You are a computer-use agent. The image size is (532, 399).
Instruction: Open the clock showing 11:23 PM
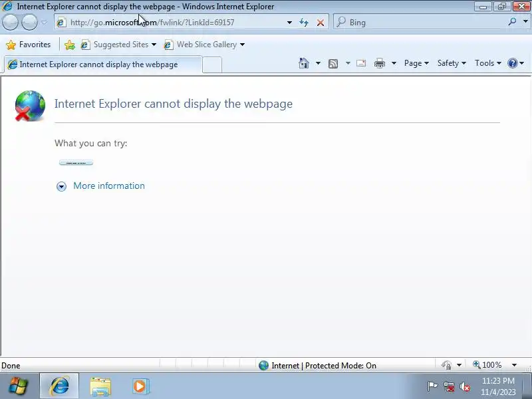click(498, 386)
